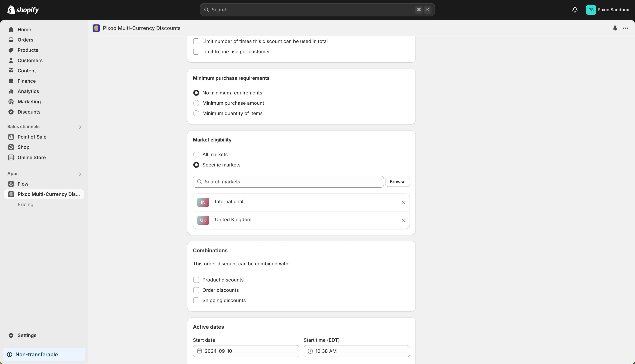Click Pixoo Sandbox store name
Screen dimensions: 635x364
(613, 10)
